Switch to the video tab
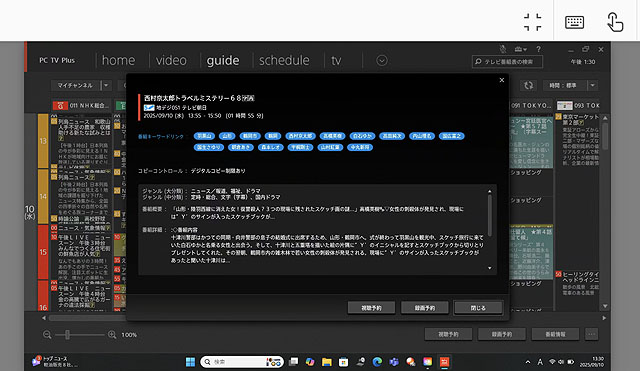Viewport: 640px width, 371px height. coord(171,60)
